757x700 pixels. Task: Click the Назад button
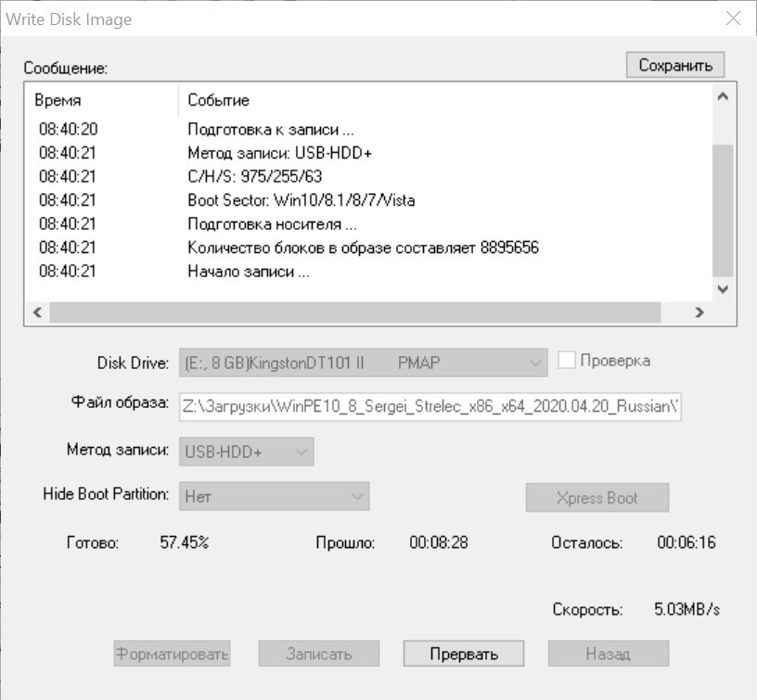[609, 654]
